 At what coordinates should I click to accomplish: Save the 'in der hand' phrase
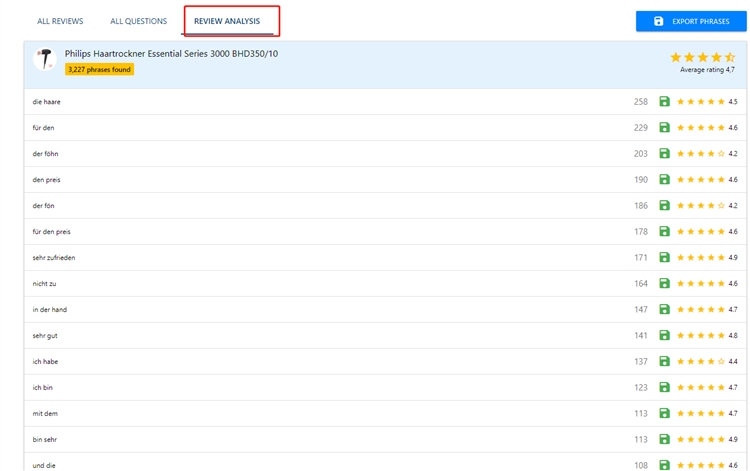664,310
